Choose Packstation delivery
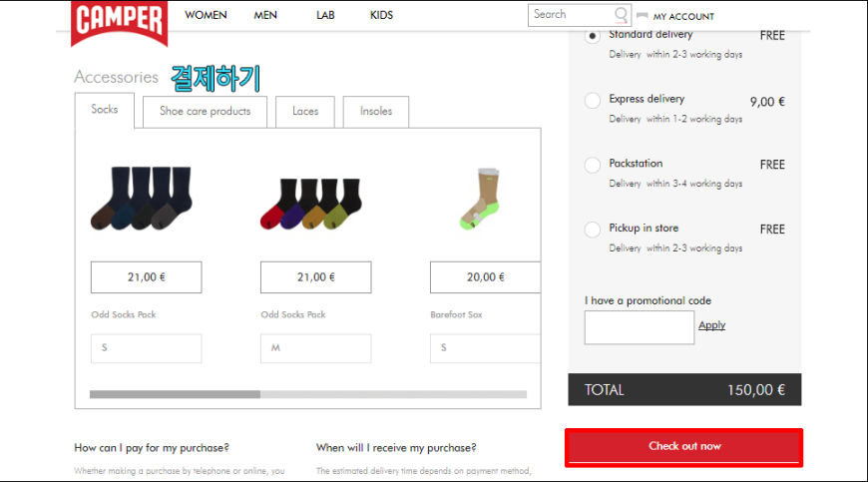This screenshot has width=868, height=482. coord(593,165)
